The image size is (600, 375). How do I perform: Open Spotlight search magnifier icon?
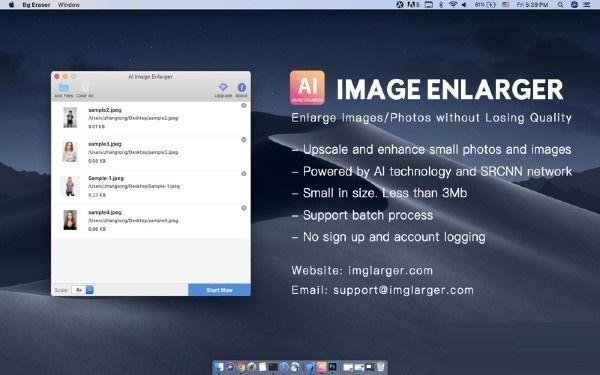tap(560, 5)
